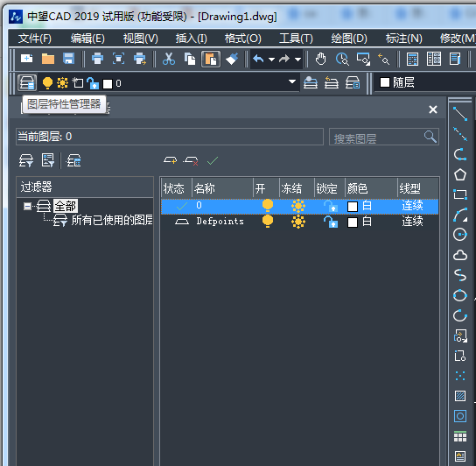Open the 绘图(D) menu
The width and height of the screenshot is (476, 466).
tap(349, 39)
